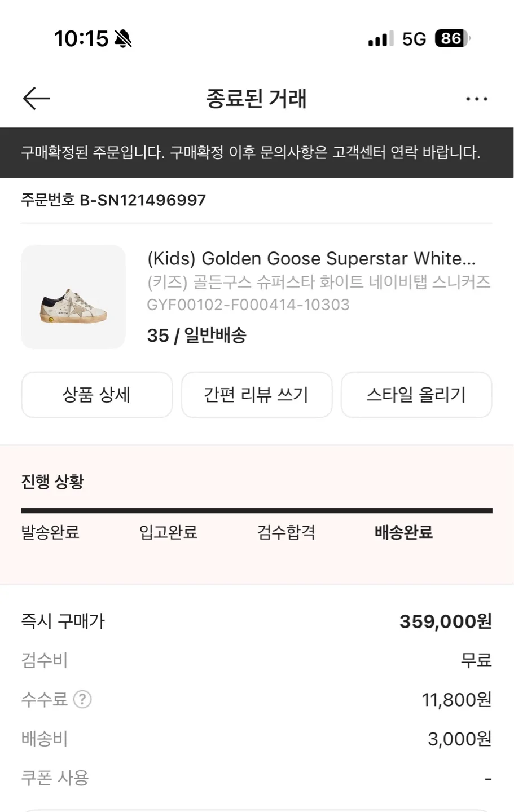Tap the Golden Goose Superstar product title

[311, 258]
